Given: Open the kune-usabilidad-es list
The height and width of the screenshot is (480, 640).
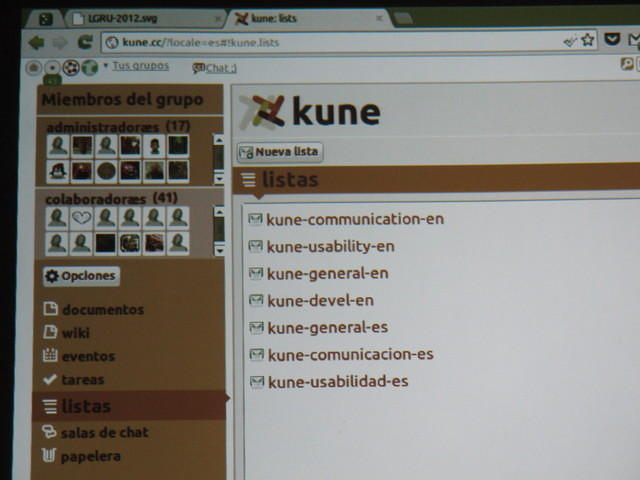Looking at the screenshot, I should point(338,381).
